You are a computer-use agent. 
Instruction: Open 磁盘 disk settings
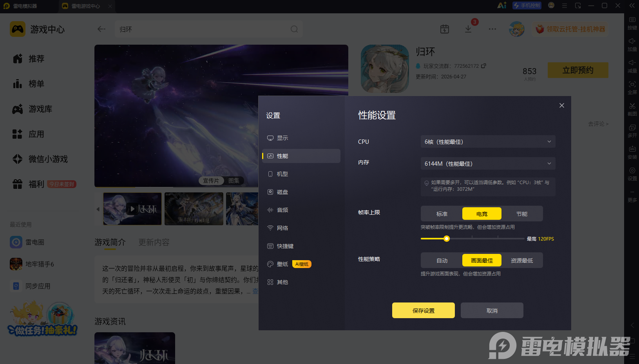tap(301, 192)
